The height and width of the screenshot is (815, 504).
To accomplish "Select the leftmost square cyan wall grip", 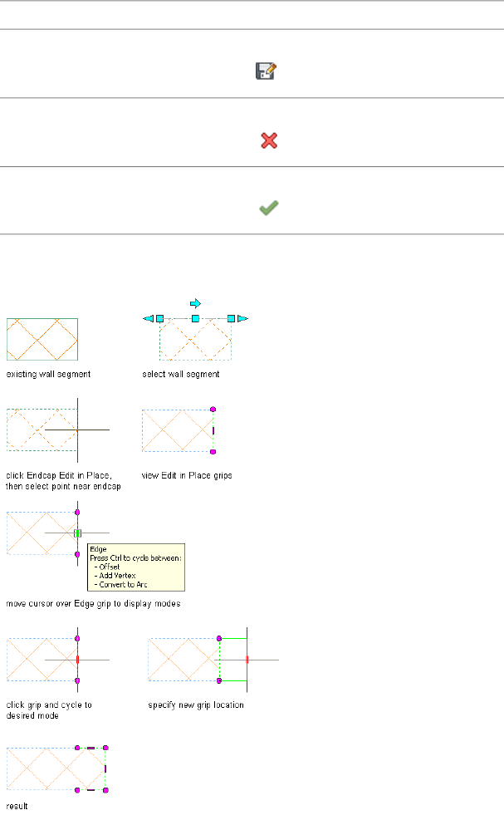I will pyautogui.click(x=159, y=318).
